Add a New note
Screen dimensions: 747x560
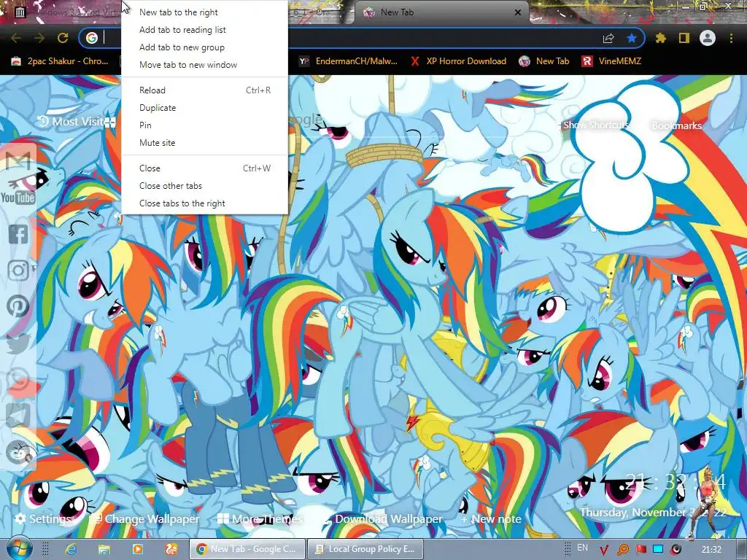coord(491,518)
